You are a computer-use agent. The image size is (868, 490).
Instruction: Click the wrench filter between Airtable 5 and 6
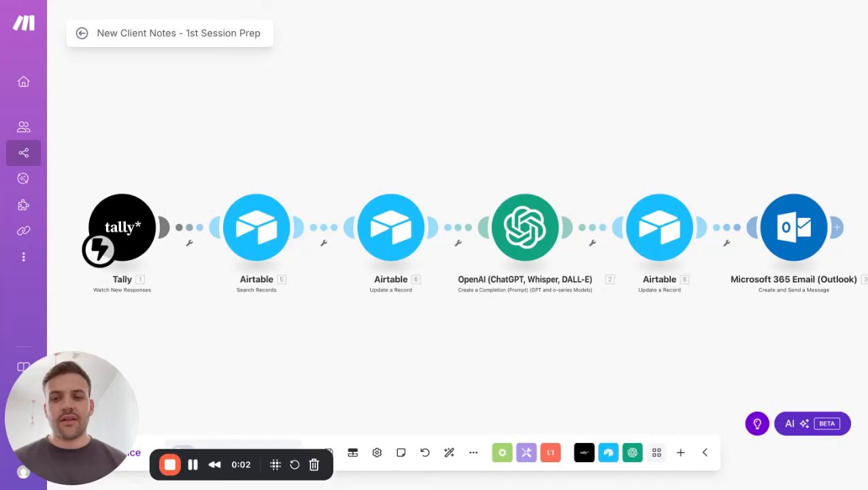point(324,243)
